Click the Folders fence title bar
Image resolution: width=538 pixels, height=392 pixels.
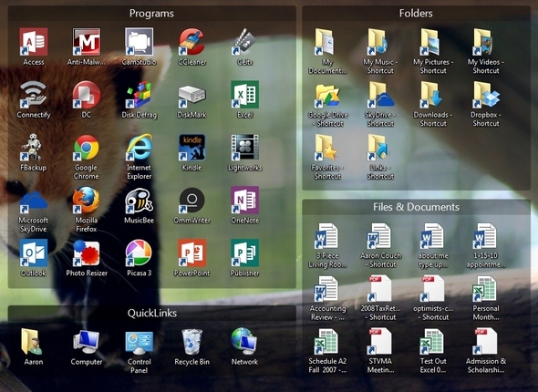[416, 14]
